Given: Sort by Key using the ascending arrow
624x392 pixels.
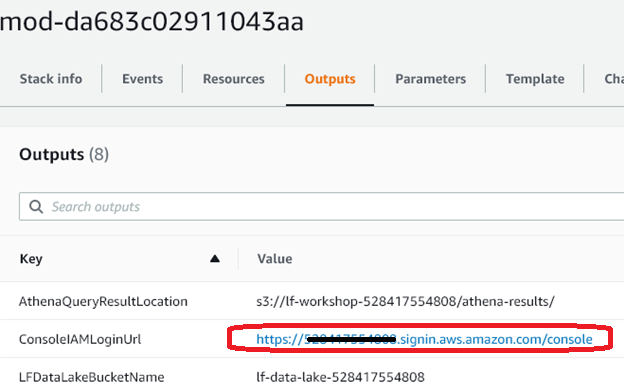Looking at the screenshot, I should point(215,259).
